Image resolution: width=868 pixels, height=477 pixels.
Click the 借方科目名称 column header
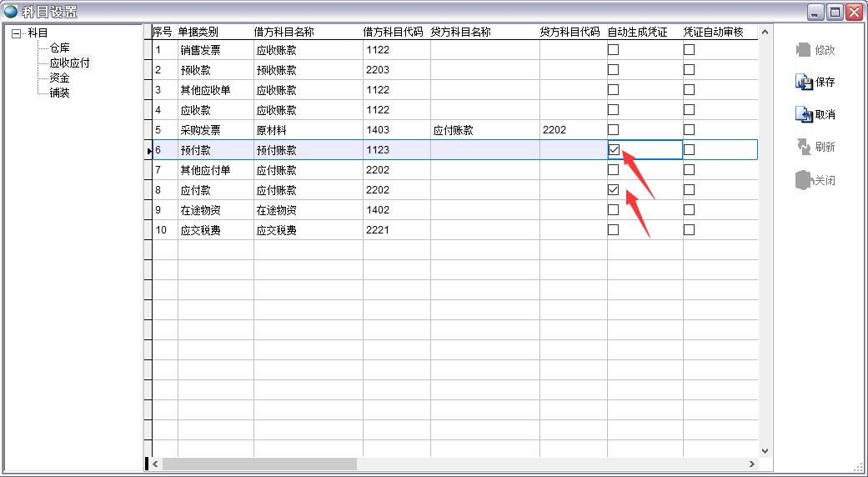(283, 32)
